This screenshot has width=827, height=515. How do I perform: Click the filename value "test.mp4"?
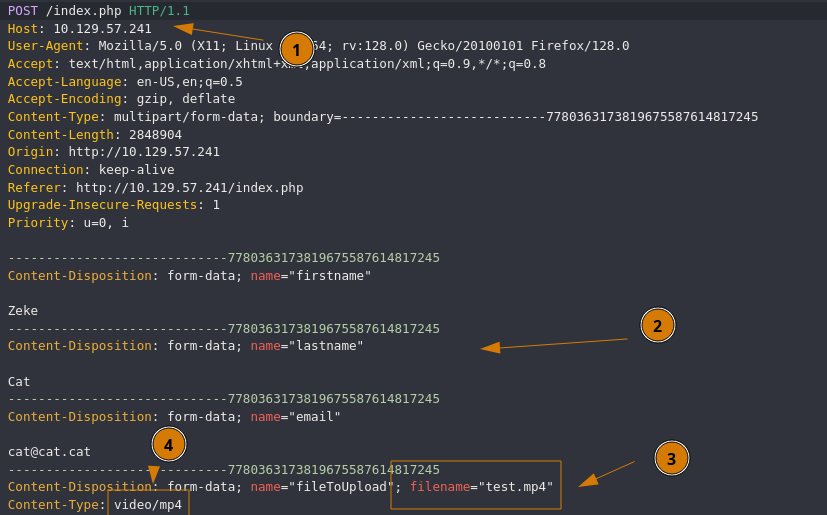click(515, 487)
